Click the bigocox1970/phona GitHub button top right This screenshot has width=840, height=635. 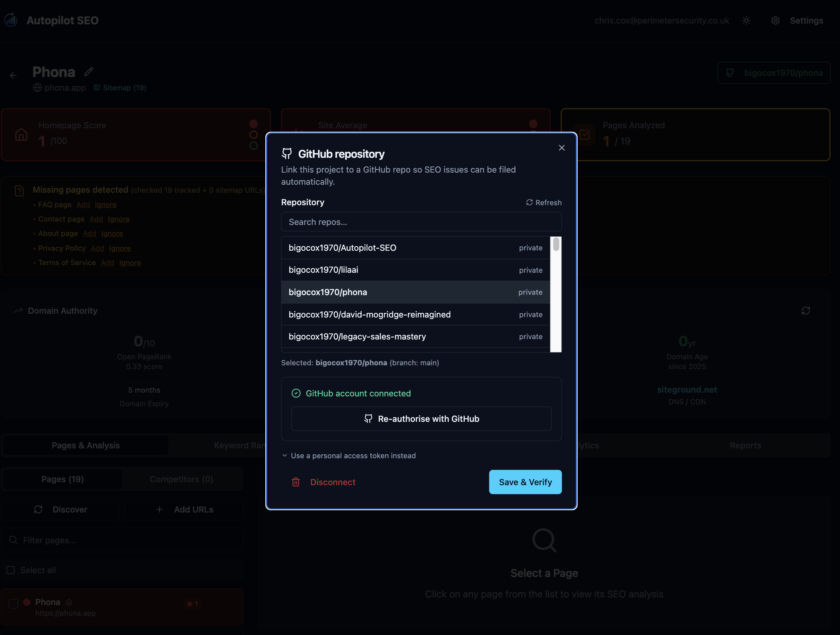click(x=774, y=73)
